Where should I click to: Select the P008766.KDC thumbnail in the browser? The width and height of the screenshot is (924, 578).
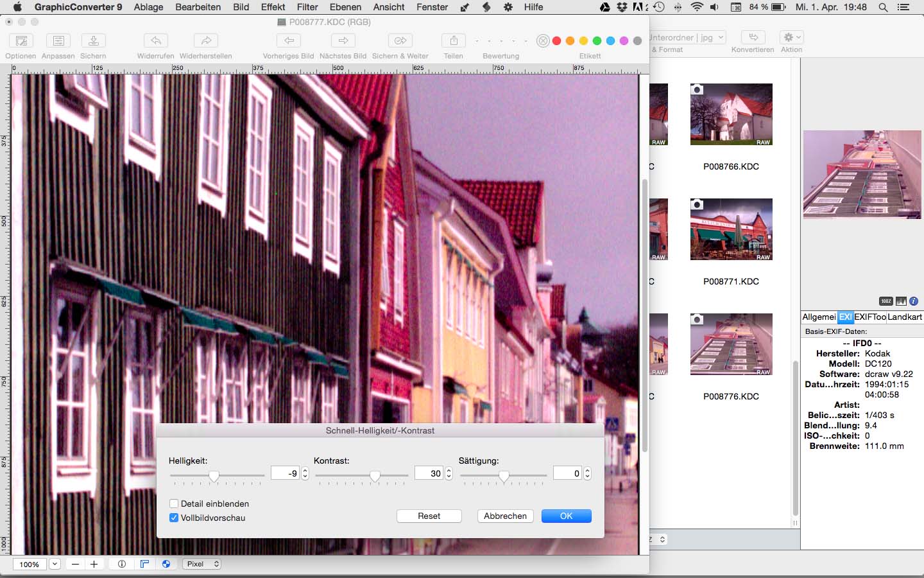(732, 114)
